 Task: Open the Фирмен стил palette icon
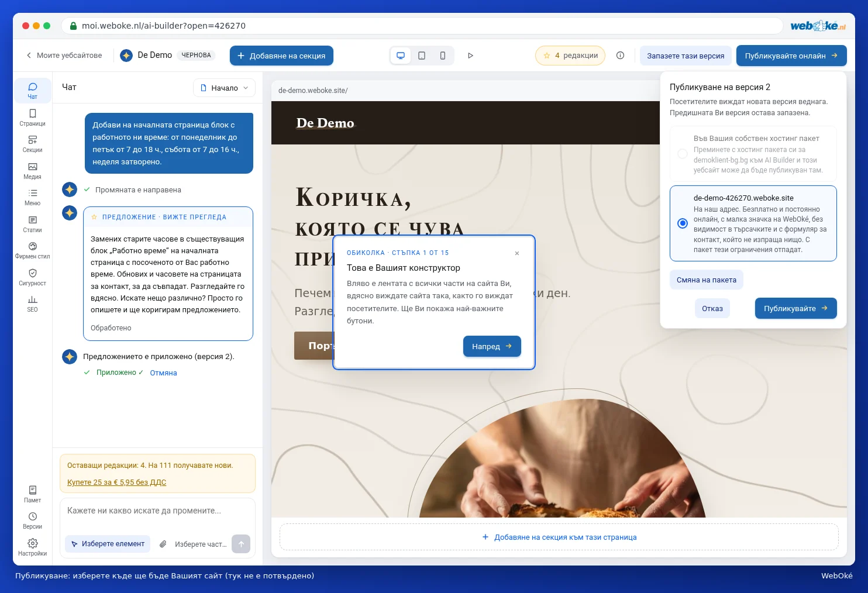(x=32, y=250)
